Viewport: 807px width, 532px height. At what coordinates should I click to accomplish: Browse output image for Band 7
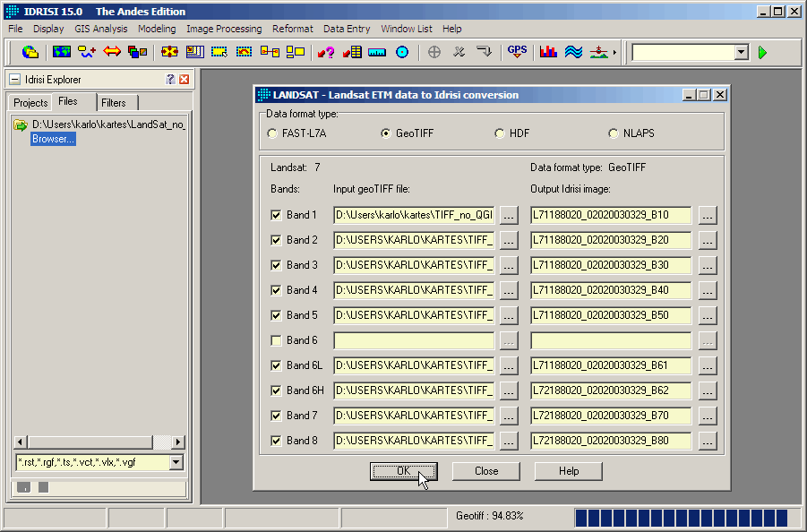pos(708,416)
